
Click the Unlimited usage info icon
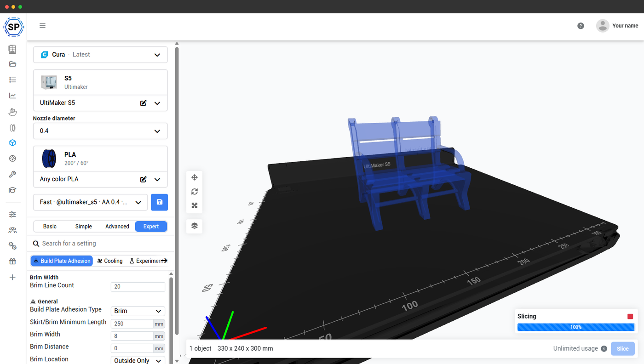coord(604,349)
